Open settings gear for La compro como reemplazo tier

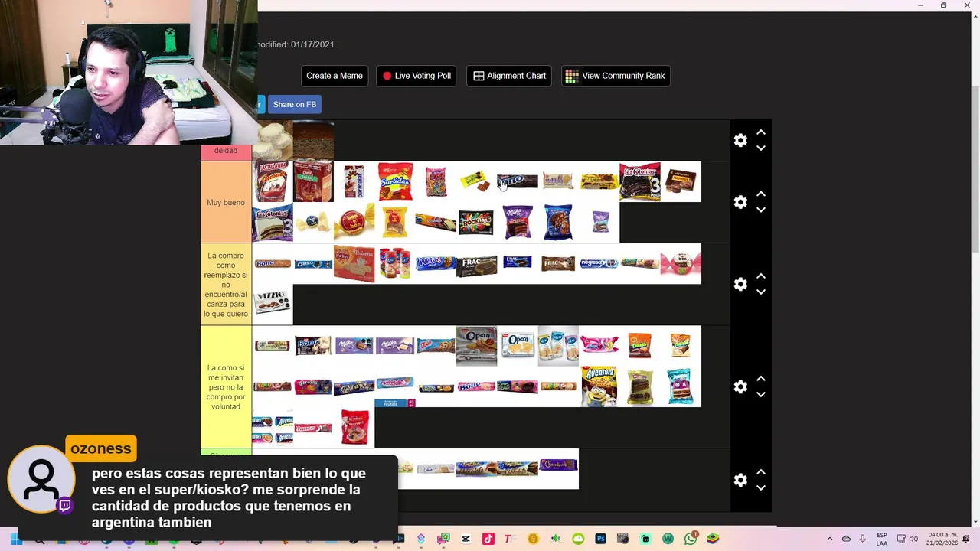pos(740,284)
